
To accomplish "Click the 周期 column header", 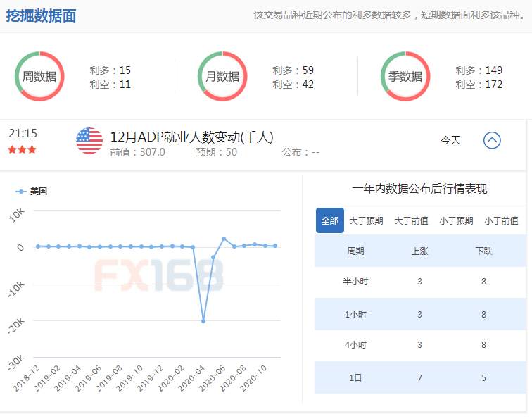I will click(x=355, y=251).
